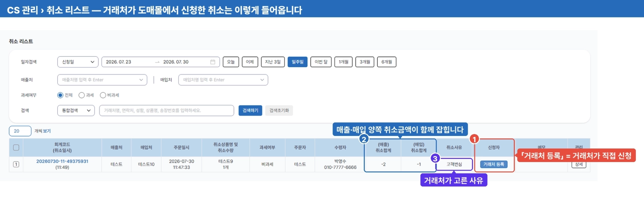The image size is (644, 214).
Task: Open the 신청일 date type dropdown
Action: [77, 62]
